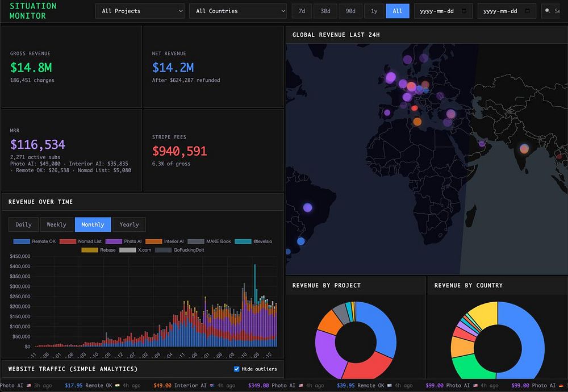
Task: Click the "186,451 charges" text
Action: tap(32, 81)
